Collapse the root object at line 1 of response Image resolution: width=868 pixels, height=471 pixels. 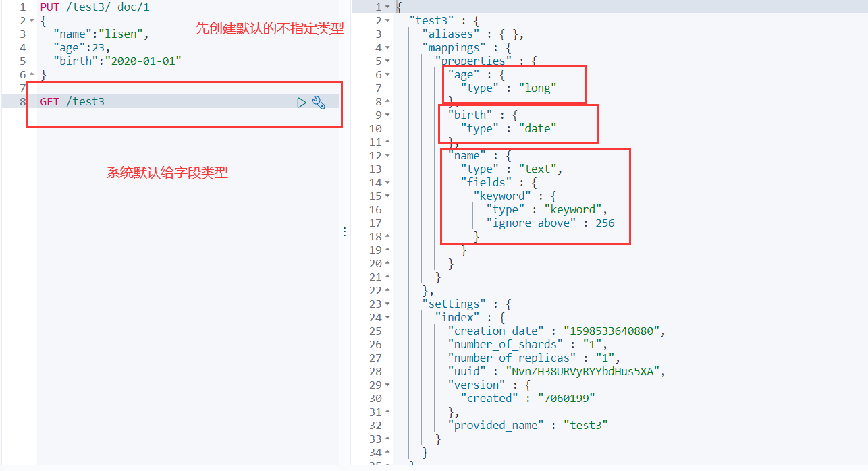(x=387, y=7)
